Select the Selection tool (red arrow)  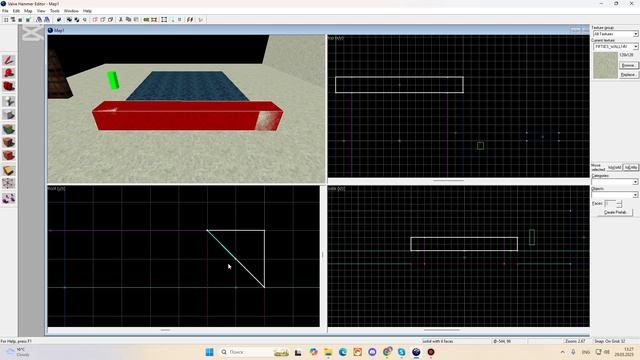coord(9,60)
